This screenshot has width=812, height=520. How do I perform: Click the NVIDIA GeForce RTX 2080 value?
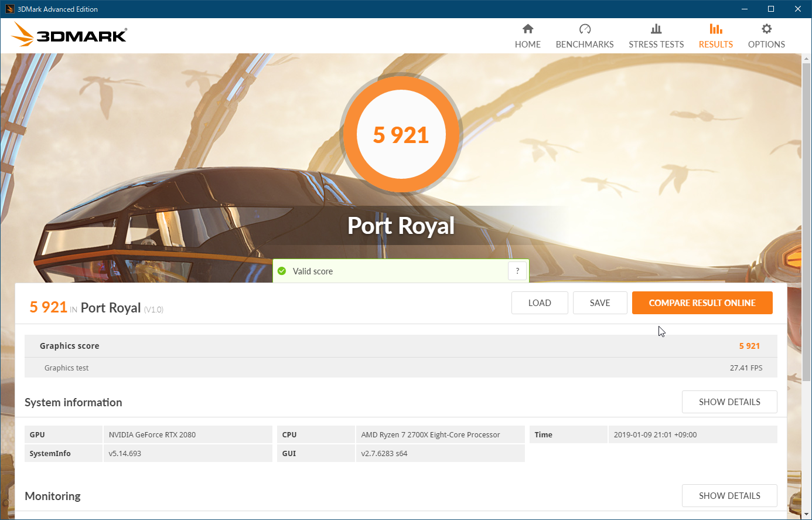152,435
